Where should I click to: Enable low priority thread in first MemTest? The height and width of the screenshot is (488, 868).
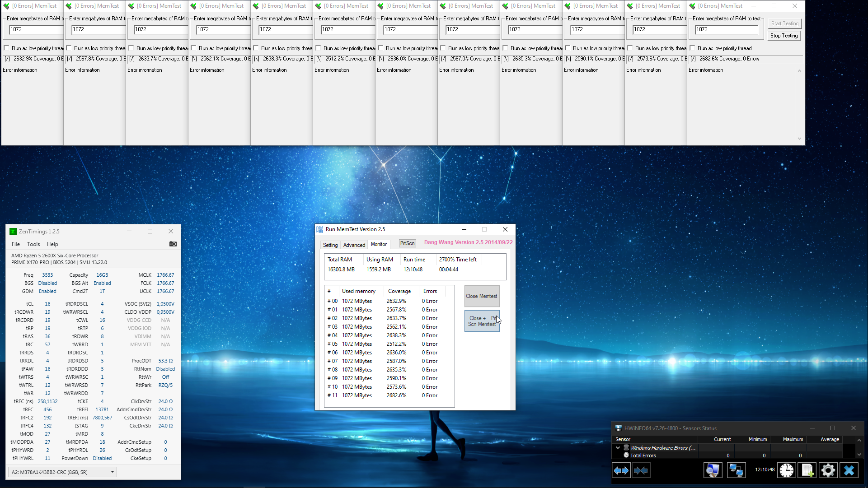7,48
